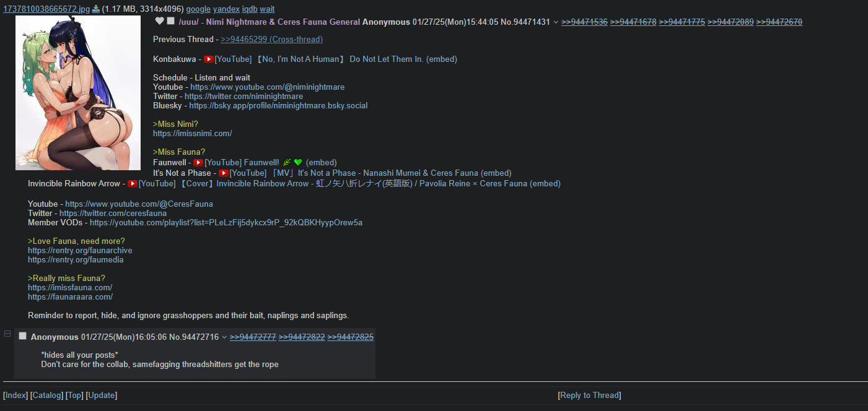Image resolution: width=868 pixels, height=411 pixels.
Task: Click the embed link after the Faunwell video
Action: [x=322, y=163]
